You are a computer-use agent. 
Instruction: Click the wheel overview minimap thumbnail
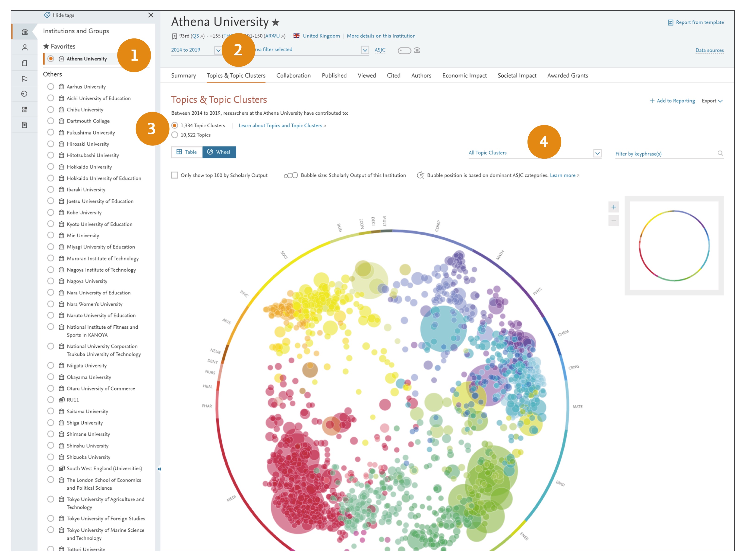click(674, 246)
